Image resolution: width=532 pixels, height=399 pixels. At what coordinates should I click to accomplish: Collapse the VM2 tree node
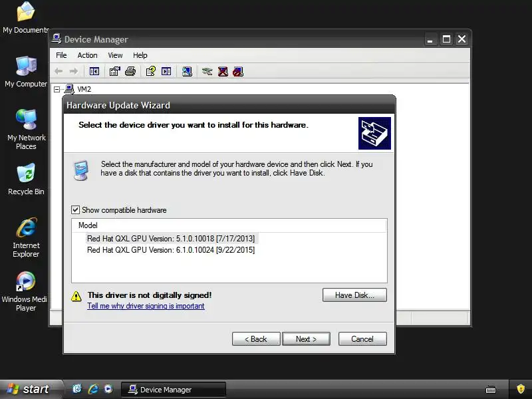tap(57, 89)
